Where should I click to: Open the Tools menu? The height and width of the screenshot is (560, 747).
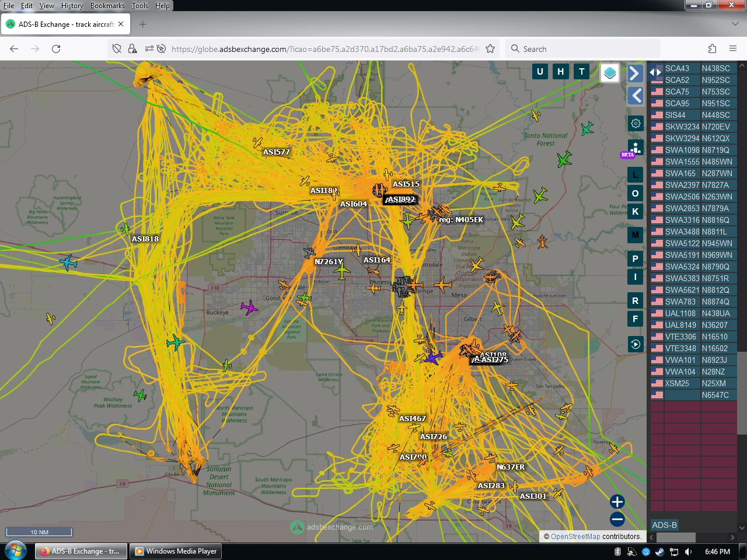[140, 6]
